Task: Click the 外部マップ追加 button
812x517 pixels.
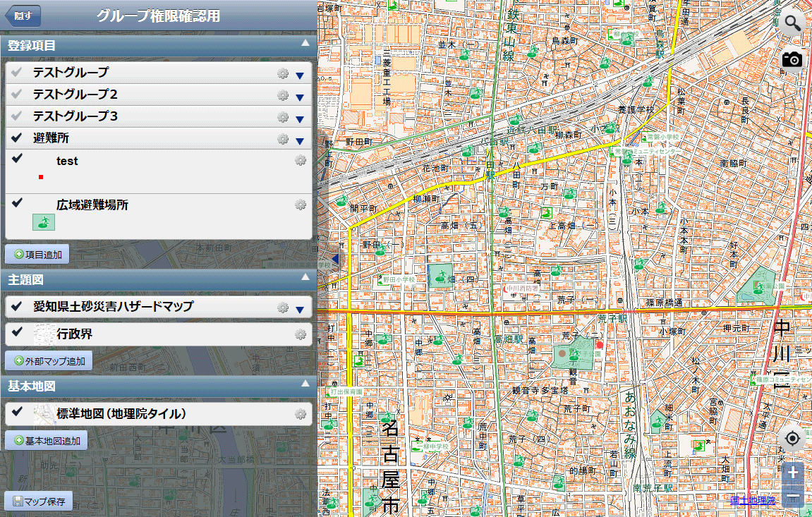Action: 49,360
